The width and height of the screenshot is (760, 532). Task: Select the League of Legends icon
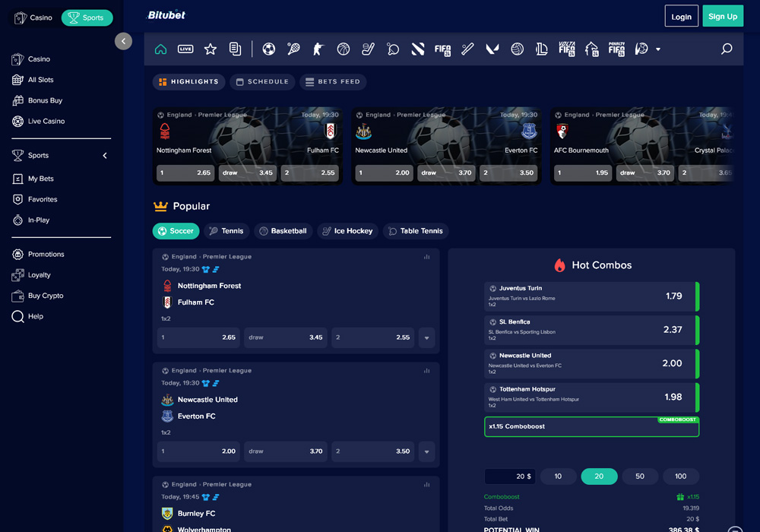[542, 49]
